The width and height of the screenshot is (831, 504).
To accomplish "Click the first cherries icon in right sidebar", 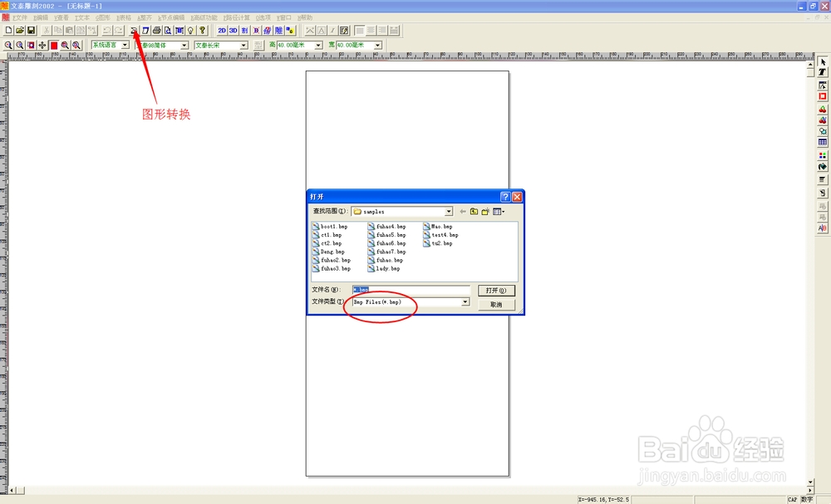I will (x=823, y=109).
